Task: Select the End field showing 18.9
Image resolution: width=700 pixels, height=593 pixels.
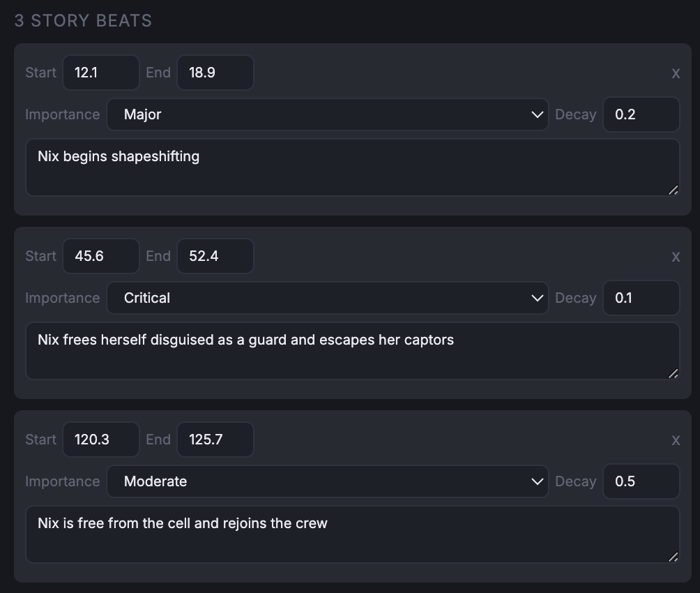Action: pos(215,73)
